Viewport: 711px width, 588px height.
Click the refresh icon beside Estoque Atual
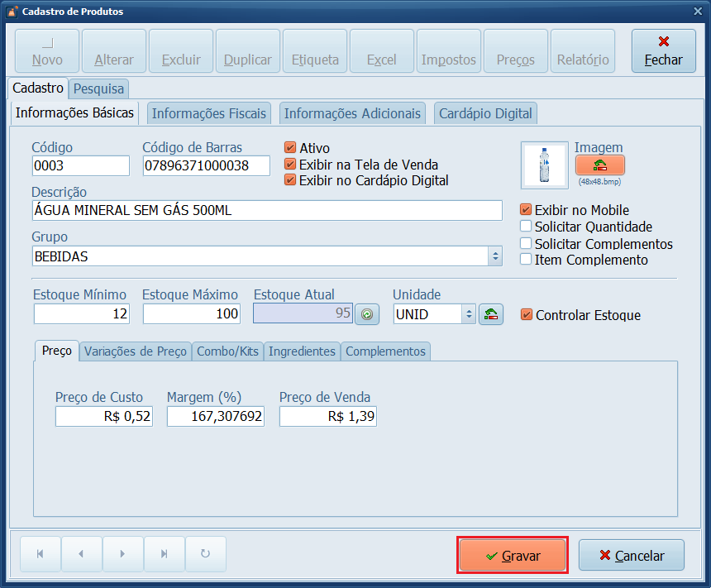click(x=366, y=314)
